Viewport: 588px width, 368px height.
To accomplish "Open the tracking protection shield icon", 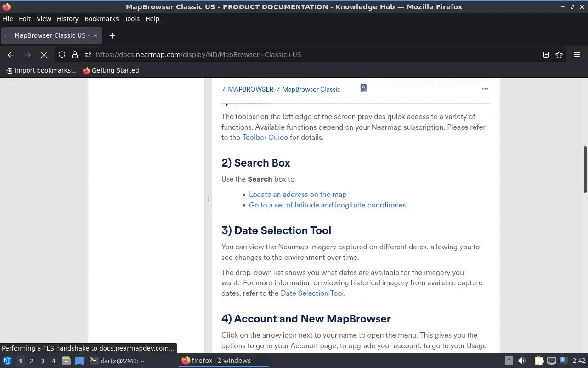I will pyautogui.click(x=62, y=55).
